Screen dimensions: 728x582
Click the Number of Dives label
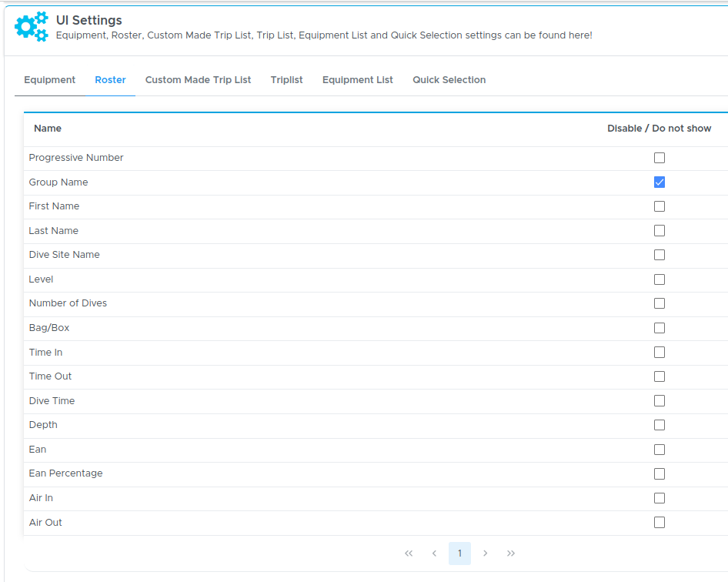(68, 303)
